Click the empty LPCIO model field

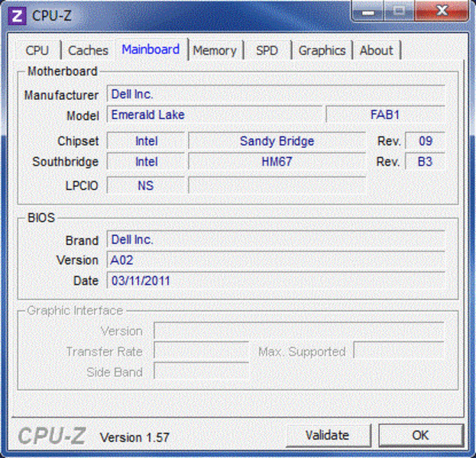click(x=277, y=185)
